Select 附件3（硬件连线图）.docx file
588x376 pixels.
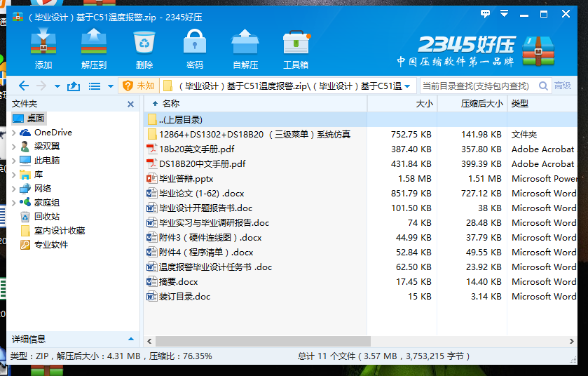click(x=360, y=238)
